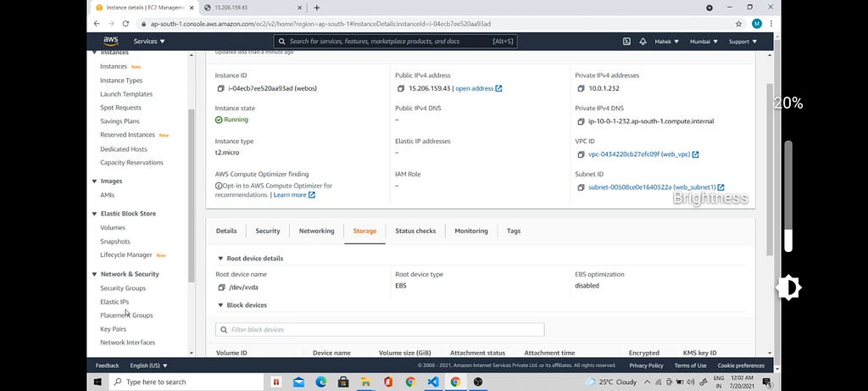Switch to the Security tab
Viewport: 868px width, 391px height.
coord(268,231)
